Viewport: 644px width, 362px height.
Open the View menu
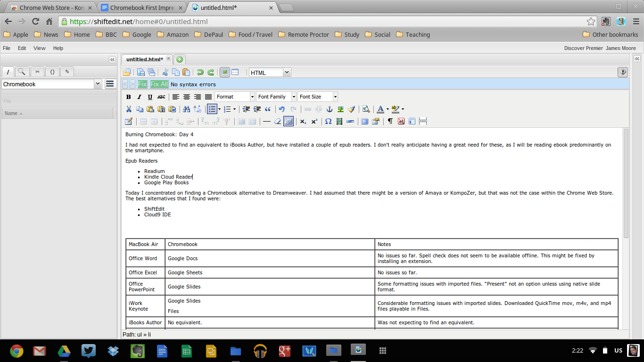click(x=40, y=48)
